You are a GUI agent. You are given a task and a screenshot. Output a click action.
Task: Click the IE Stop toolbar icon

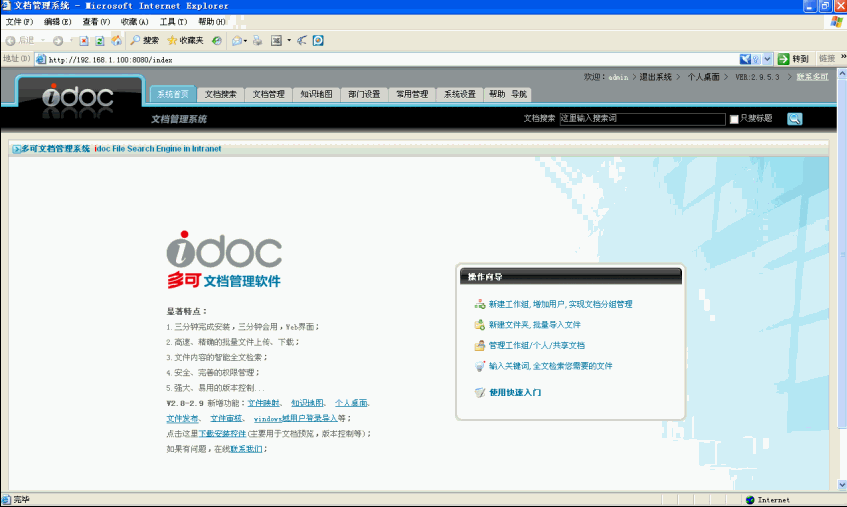tap(84, 40)
